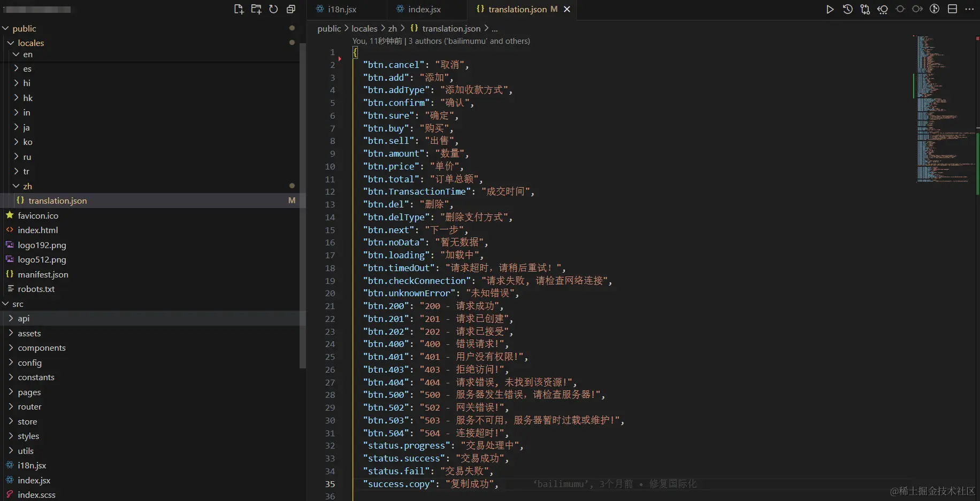
Task: Click the HTML icon beside index.html
Action: 10,230
